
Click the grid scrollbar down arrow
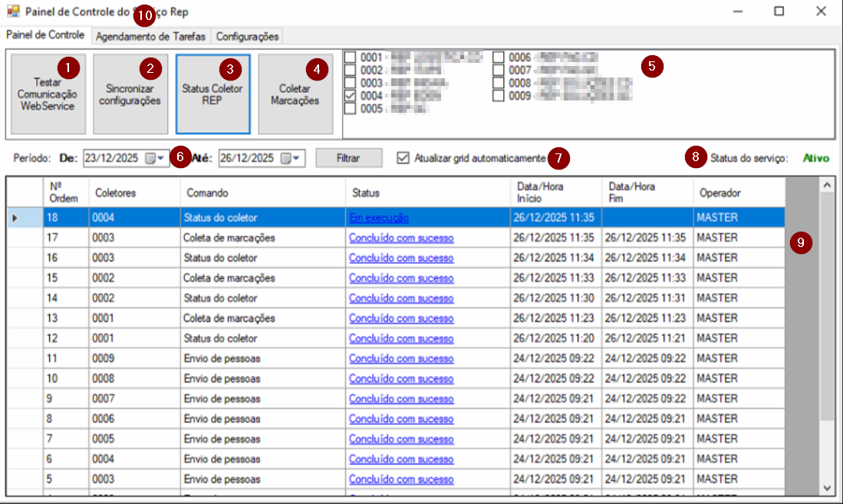(x=826, y=488)
